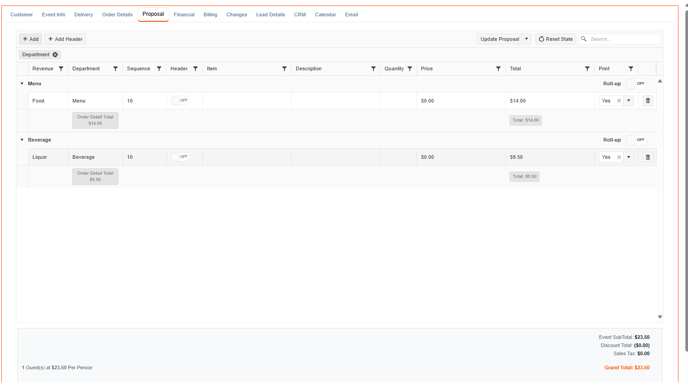Screen dimensions: 688x382
Task: Click the $14.00 Total cell
Action: pos(550,101)
